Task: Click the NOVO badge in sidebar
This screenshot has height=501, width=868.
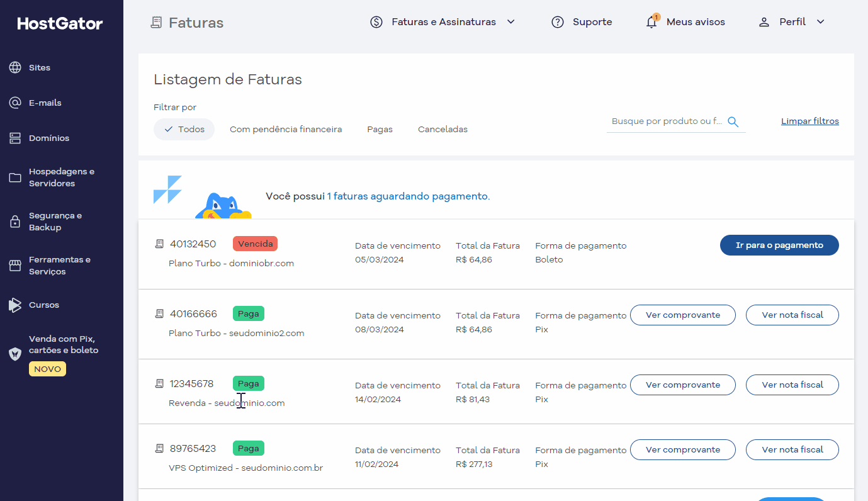Action: point(47,369)
